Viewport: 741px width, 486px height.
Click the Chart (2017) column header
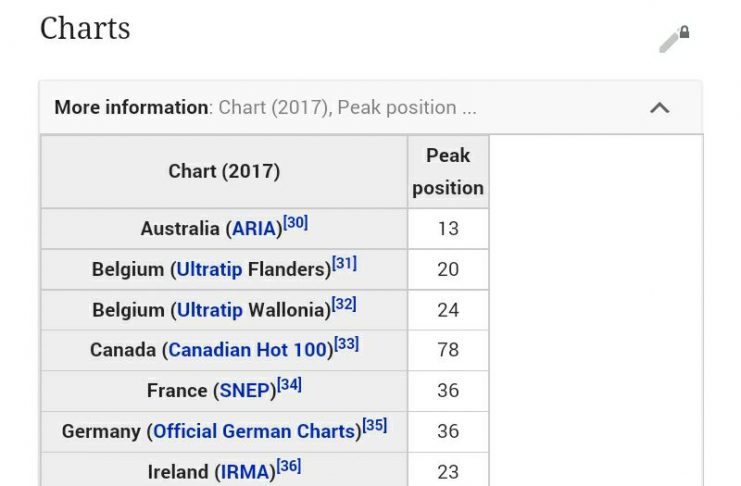click(x=224, y=171)
